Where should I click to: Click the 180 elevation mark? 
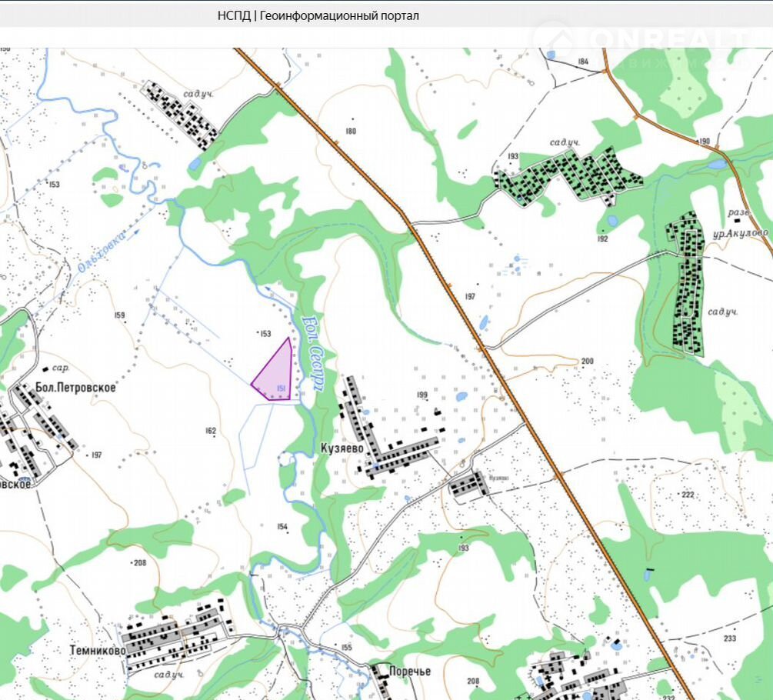[351, 132]
